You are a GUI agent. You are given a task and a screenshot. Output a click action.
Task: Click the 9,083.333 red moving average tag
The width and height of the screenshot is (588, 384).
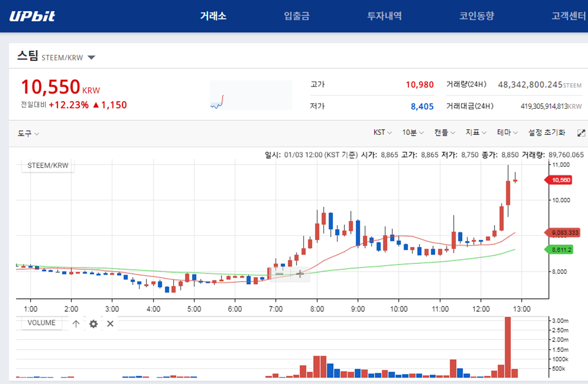(562, 233)
